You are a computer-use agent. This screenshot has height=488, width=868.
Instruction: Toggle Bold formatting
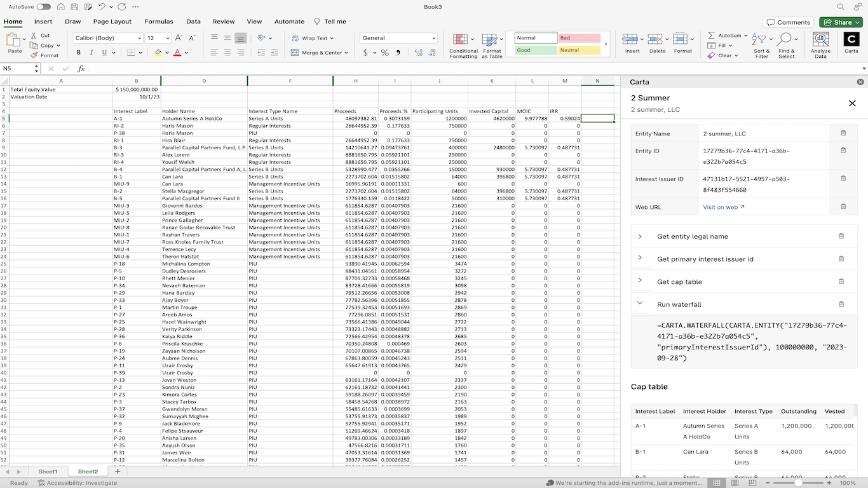tap(79, 53)
